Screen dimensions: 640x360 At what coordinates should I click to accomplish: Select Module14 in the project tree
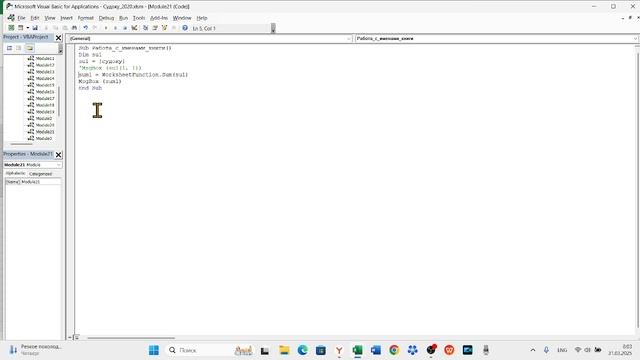pyautogui.click(x=44, y=78)
